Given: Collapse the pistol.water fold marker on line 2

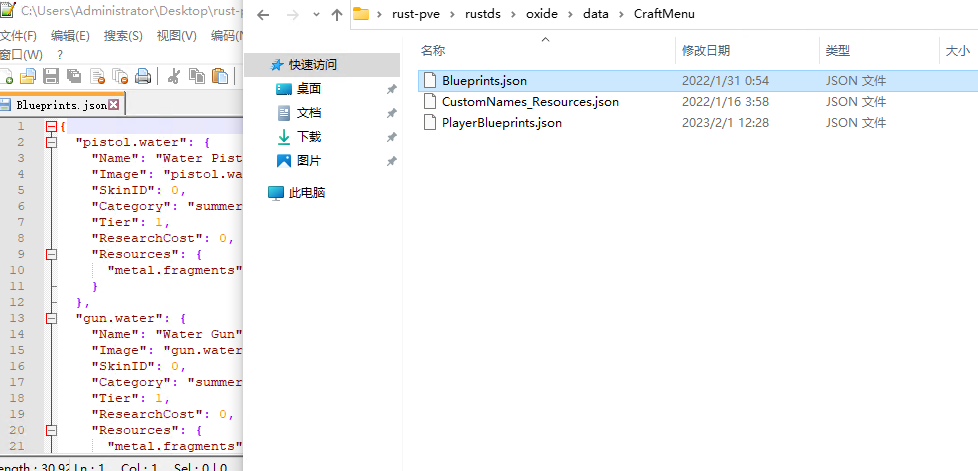Looking at the screenshot, I should pos(51,143).
